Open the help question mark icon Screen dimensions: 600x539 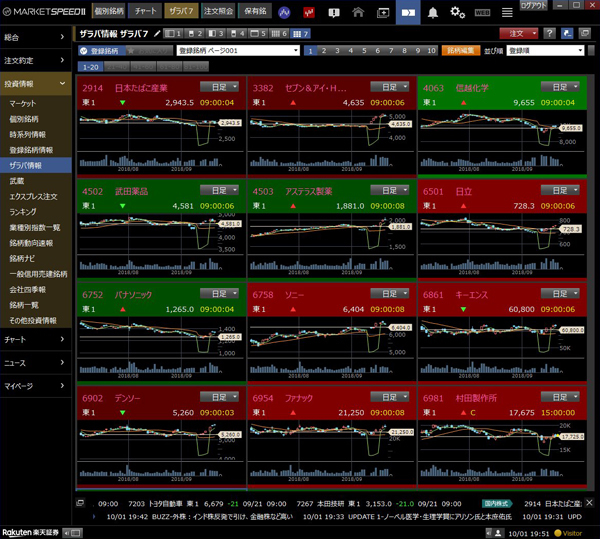[549, 33]
